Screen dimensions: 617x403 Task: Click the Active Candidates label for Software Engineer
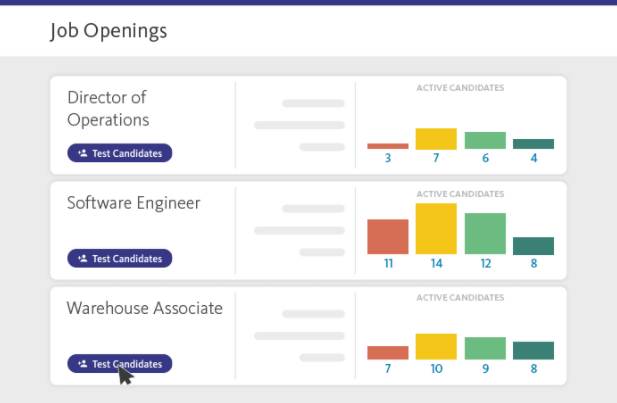(x=460, y=193)
